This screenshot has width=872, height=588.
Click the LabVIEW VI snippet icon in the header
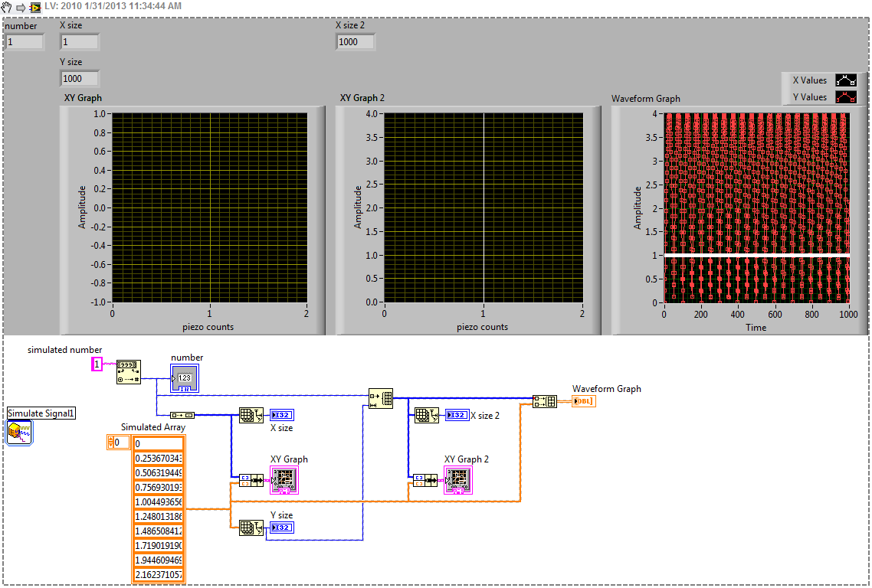pos(35,7)
